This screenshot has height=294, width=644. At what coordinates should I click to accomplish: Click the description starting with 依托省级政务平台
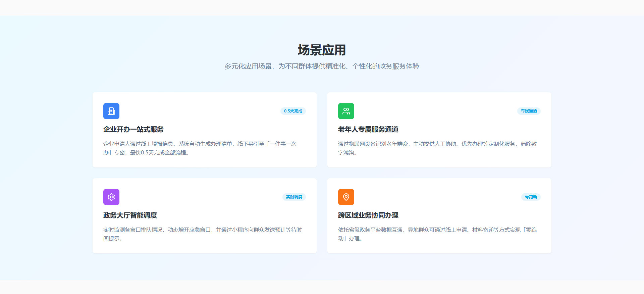pos(437,234)
